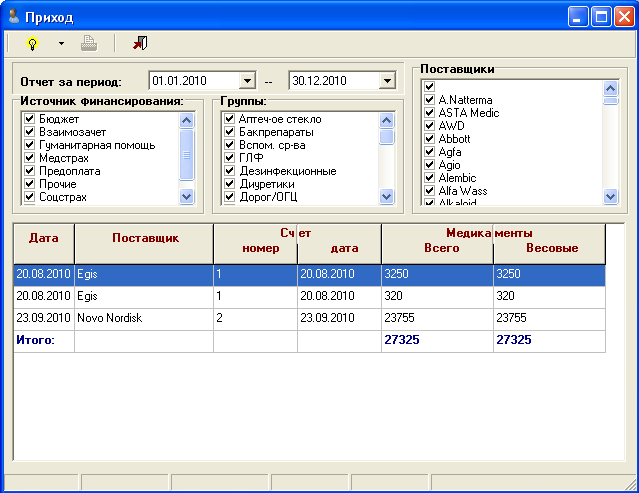Toggle the Диуретики group checkbox
639x493 pixels.
(229, 184)
